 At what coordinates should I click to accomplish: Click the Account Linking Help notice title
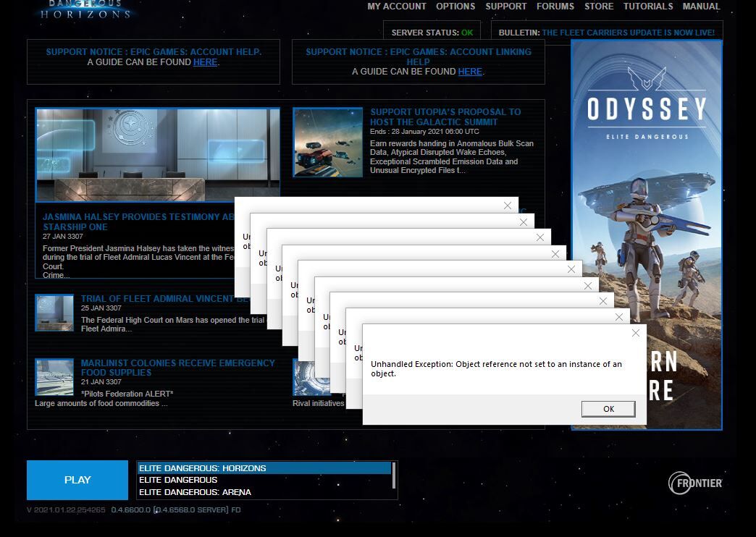tap(419, 57)
